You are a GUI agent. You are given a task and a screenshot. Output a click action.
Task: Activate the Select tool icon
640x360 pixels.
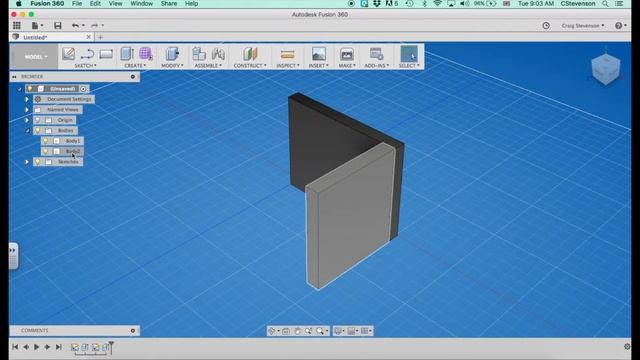tap(409, 54)
